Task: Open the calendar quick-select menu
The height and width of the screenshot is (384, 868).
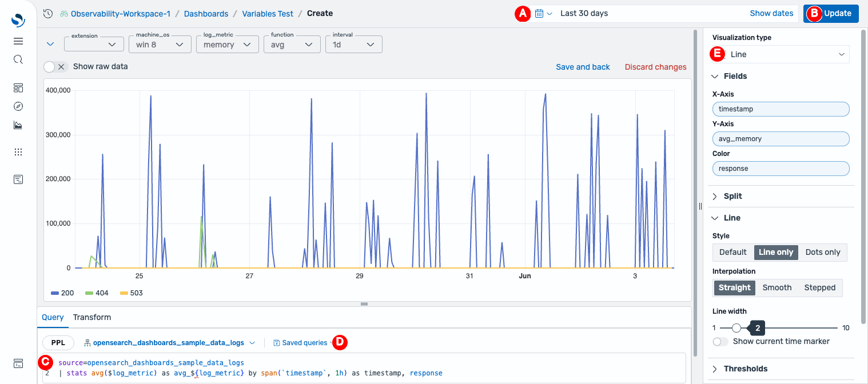Action: (543, 13)
